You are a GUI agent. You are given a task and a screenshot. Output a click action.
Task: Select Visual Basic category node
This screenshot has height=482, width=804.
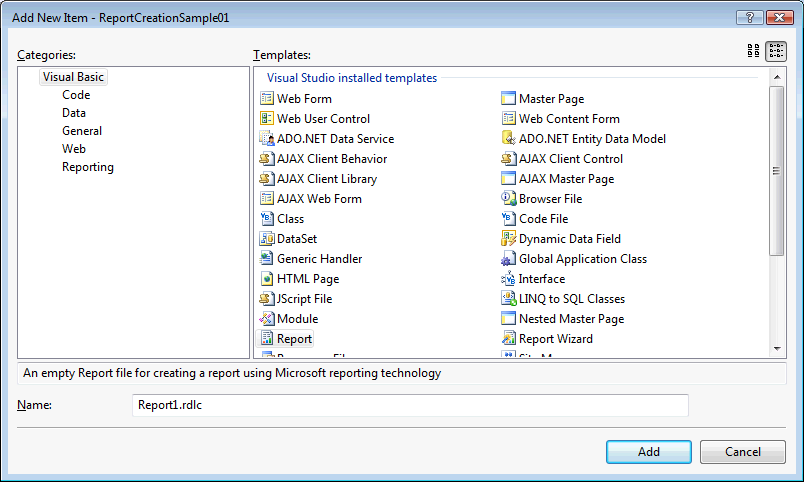tap(73, 77)
